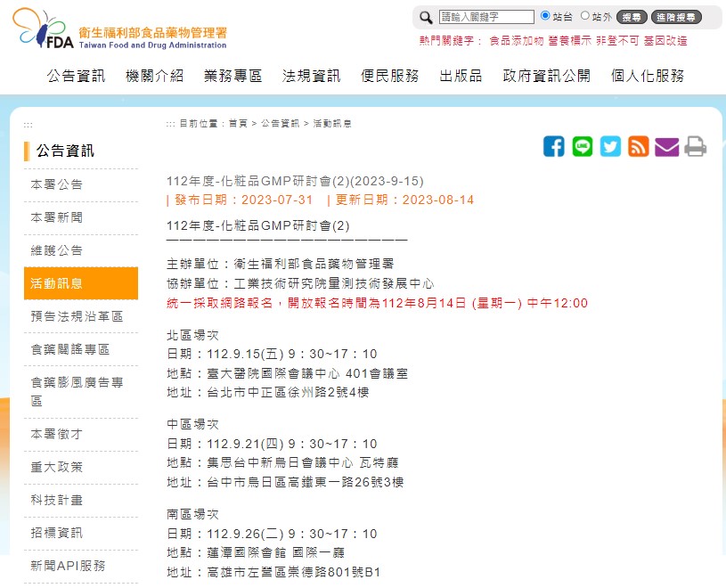Image resolution: width=726 pixels, height=588 pixels.
Task: Open hot keyword 食品添加物
Action: [517, 41]
